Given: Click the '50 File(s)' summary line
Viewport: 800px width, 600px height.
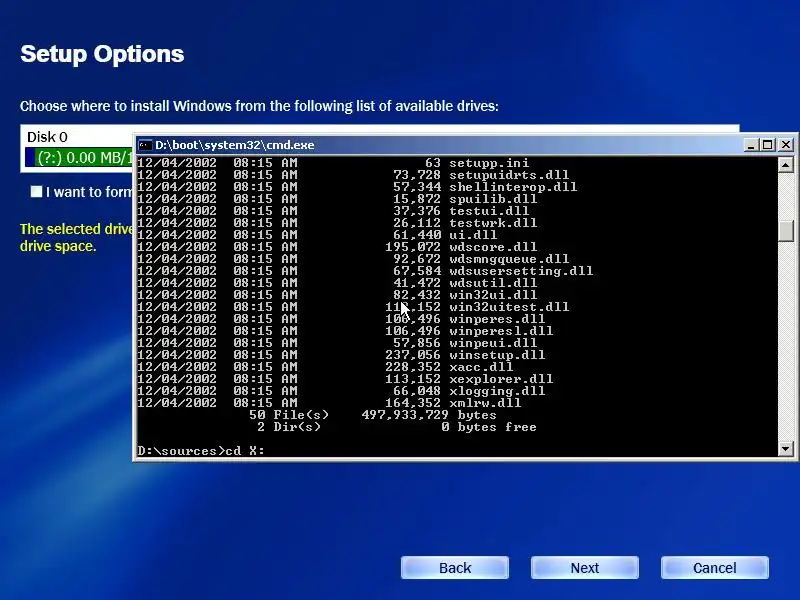Looking at the screenshot, I should click(373, 415).
